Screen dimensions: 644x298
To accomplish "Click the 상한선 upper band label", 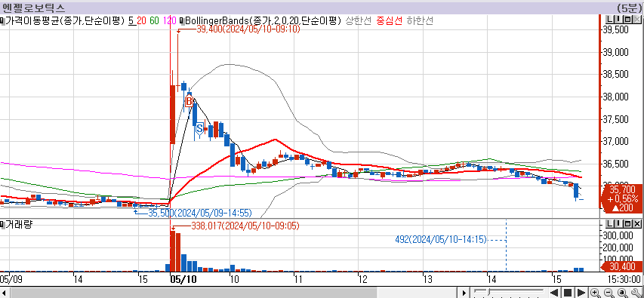I will [359, 20].
